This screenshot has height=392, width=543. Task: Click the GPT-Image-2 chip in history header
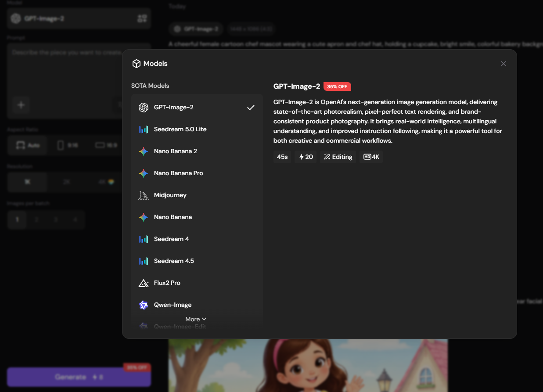point(196,29)
